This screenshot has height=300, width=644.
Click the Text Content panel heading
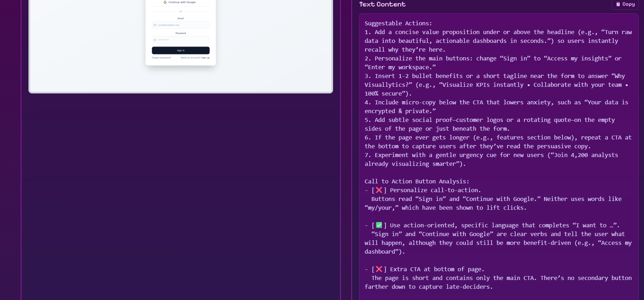(382, 4)
